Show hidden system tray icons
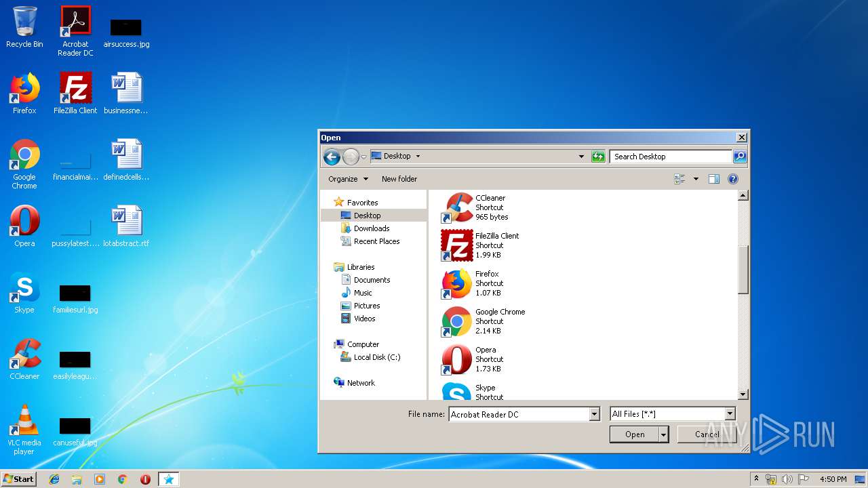868x488 pixels. pyautogui.click(x=756, y=479)
